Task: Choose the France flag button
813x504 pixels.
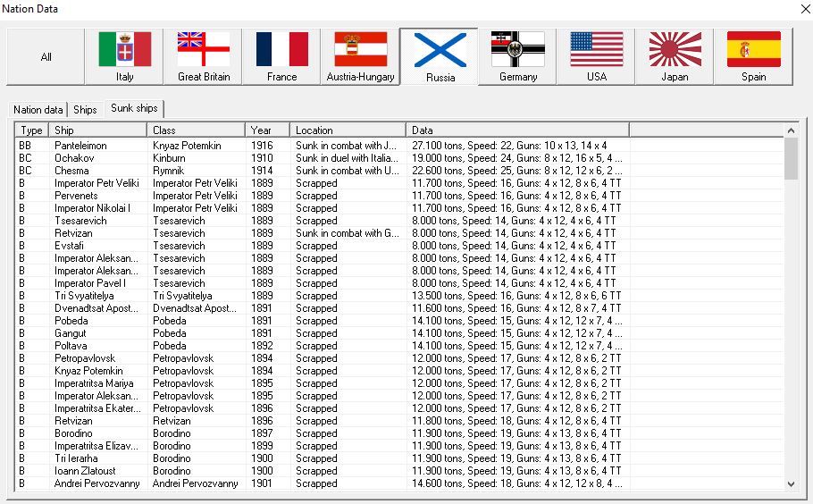Action: pyautogui.click(x=282, y=56)
